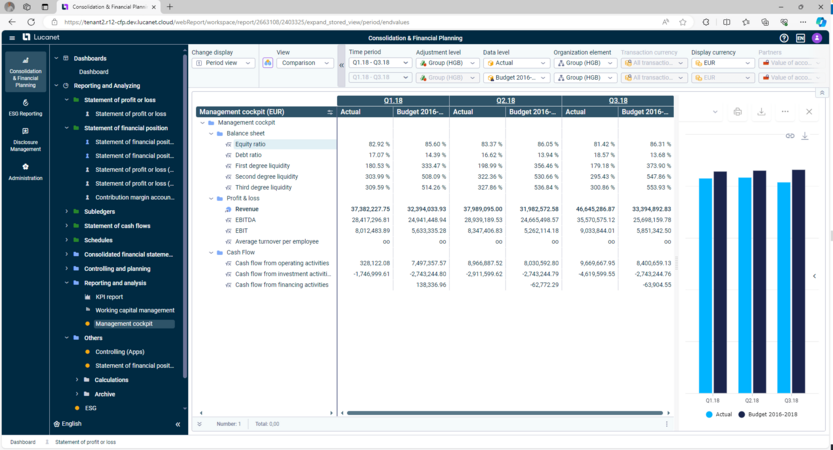Expand the Subledgers folder

coord(66,211)
